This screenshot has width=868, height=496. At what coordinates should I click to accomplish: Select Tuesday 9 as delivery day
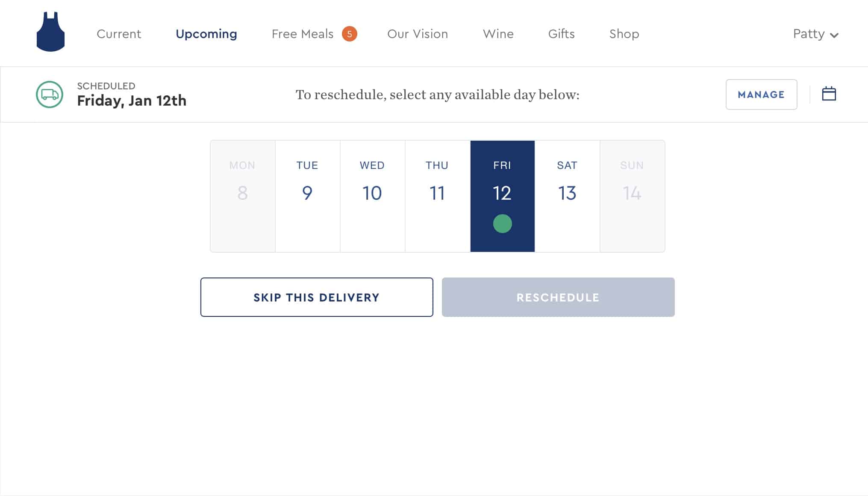click(307, 196)
